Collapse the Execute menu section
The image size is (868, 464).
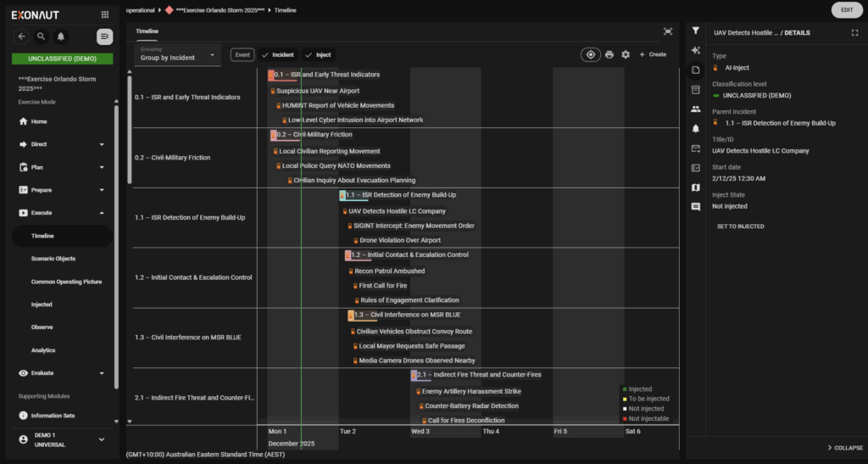tap(62, 213)
